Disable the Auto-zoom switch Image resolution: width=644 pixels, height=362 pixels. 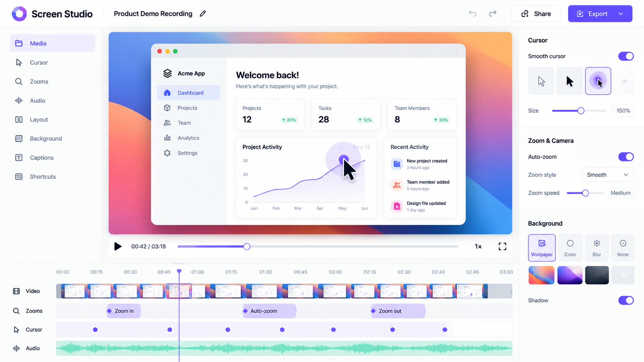click(x=626, y=157)
